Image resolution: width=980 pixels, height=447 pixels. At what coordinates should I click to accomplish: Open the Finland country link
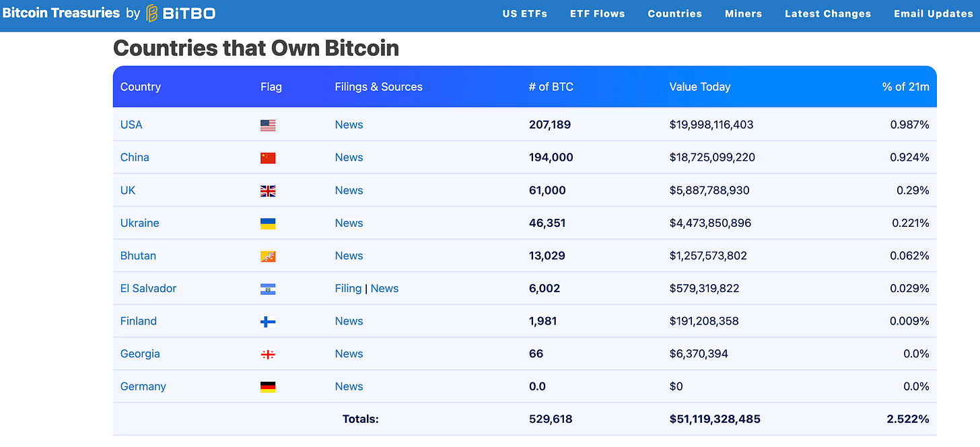point(139,320)
